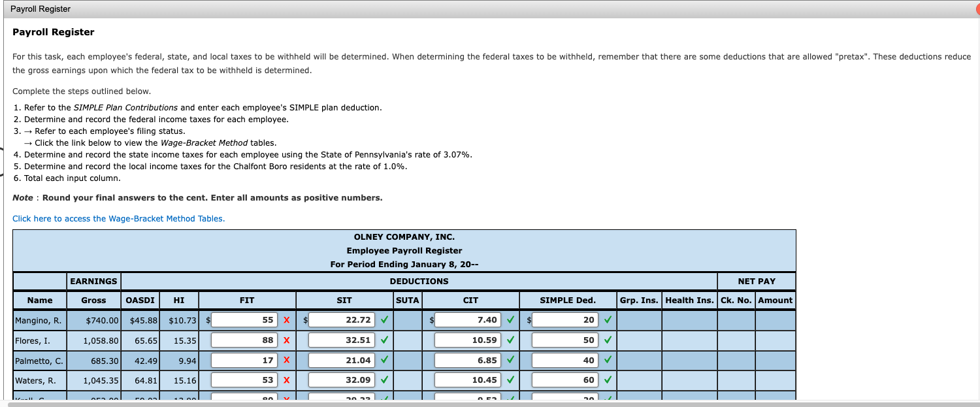Click green check next to Waters' SIMPLE deduction
Screen dimensions: 980x407
608,380
